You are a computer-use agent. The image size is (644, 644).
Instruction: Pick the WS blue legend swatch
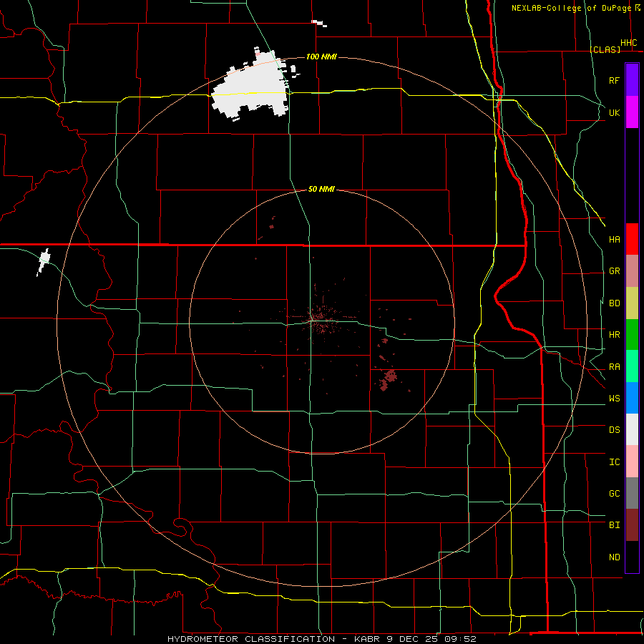(632, 398)
